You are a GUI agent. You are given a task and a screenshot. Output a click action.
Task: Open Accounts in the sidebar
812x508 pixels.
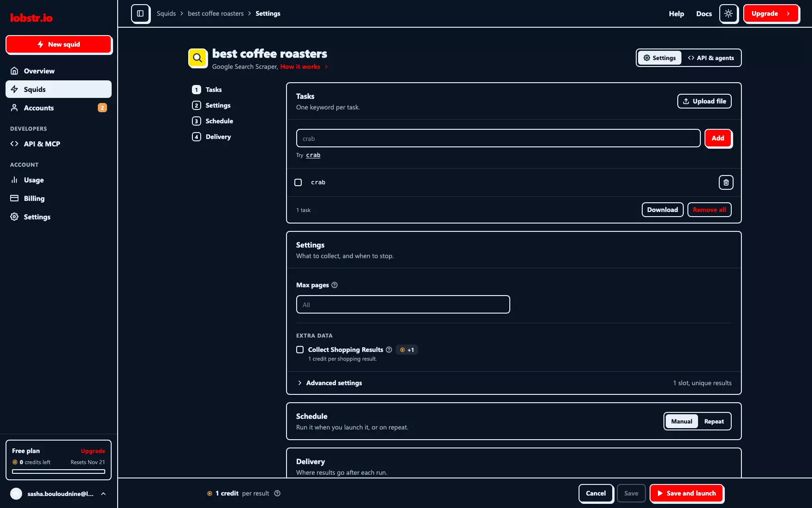(59, 108)
